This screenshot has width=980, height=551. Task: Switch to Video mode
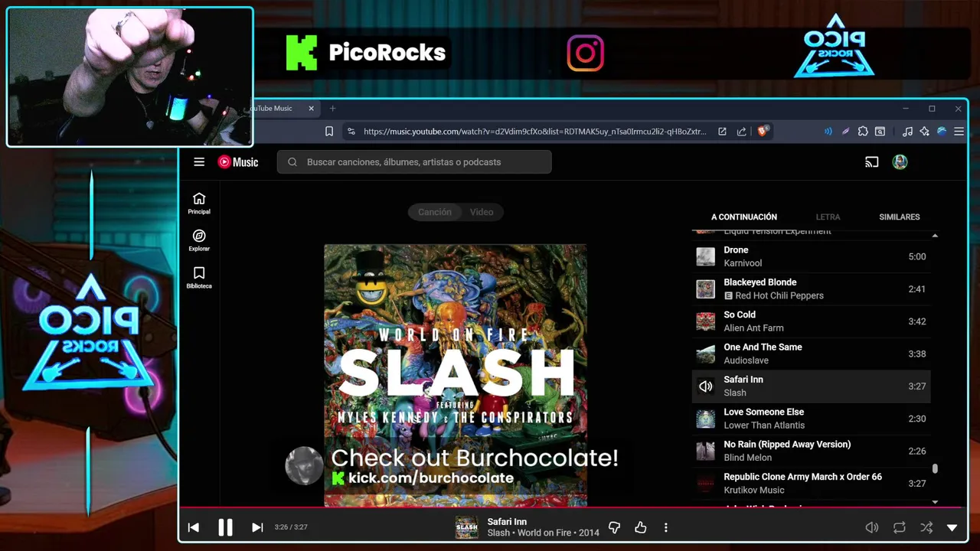point(482,212)
